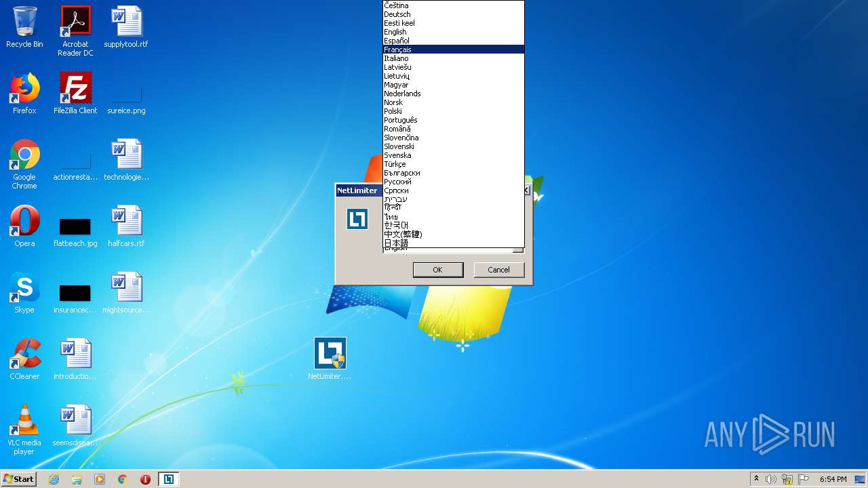Cancel the NetLimiter language dialog
Screen dimensions: 868x488
click(x=498, y=270)
